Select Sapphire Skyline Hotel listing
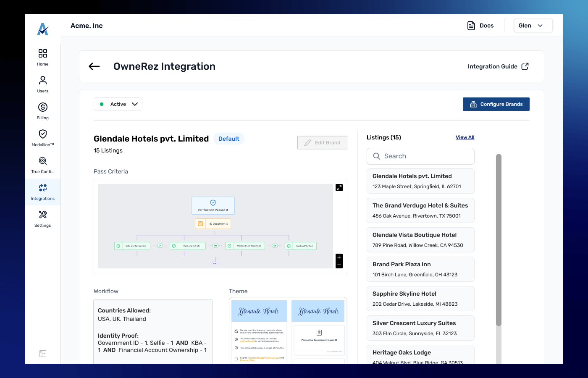This screenshot has width=588, height=378. [420, 299]
